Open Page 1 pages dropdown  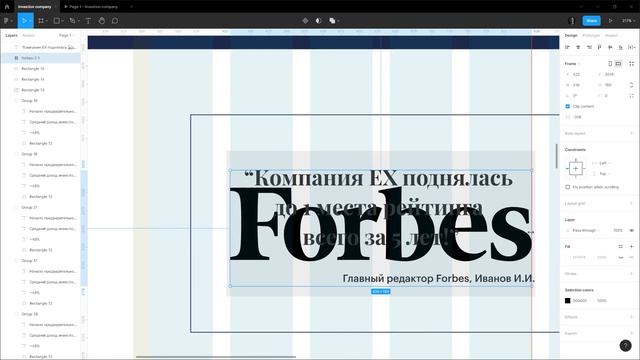67,36
